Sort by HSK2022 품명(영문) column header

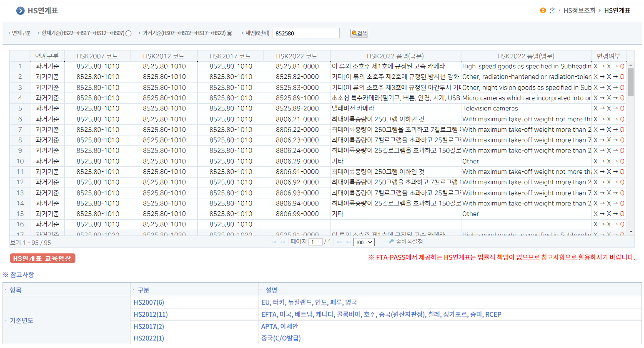(526, 56)
